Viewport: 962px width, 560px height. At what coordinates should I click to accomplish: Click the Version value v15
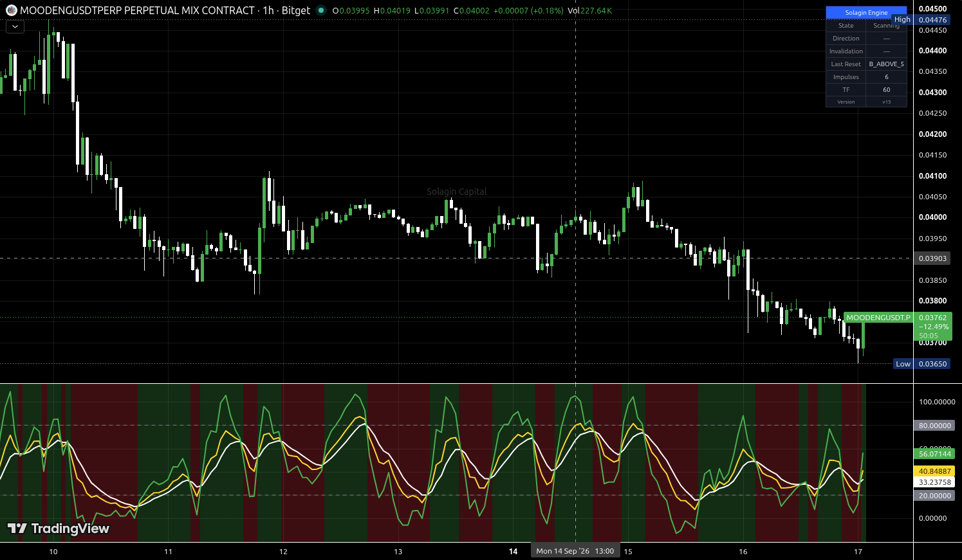886,102
